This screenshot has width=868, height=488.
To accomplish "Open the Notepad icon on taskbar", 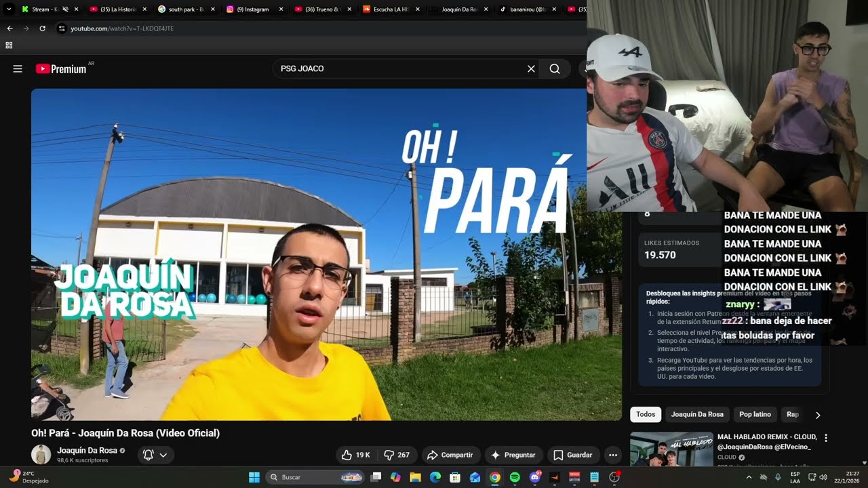I will [x=594, y=477].
